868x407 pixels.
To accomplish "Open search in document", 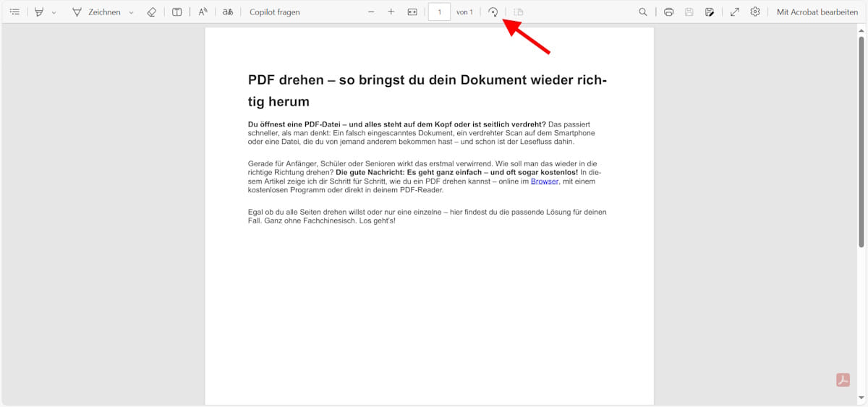I will 643,12.
